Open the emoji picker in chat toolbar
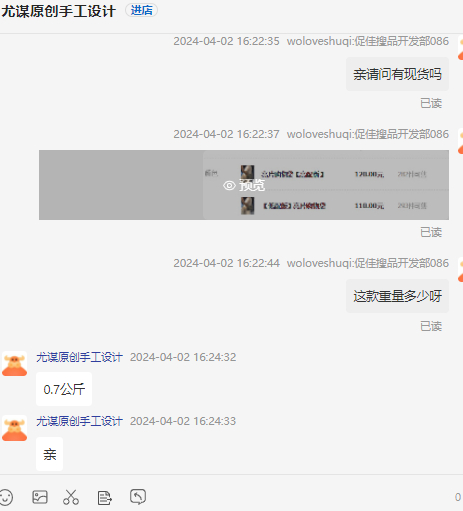463x511 pixels. (x=6, y=498)
